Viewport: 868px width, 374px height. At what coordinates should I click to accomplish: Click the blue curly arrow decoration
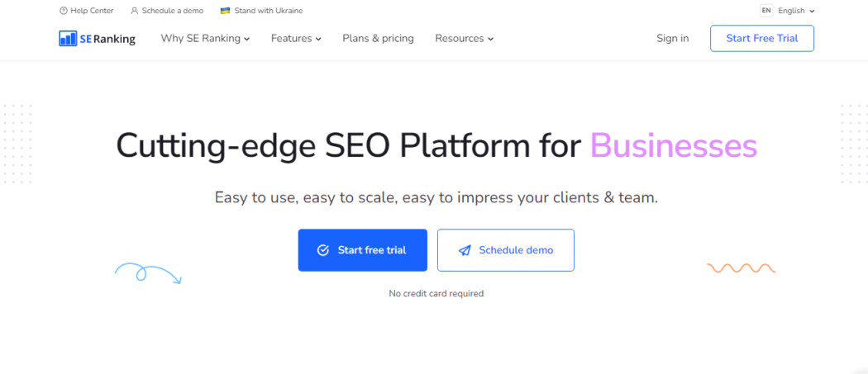pyautogui.click(x=148, y=273)
